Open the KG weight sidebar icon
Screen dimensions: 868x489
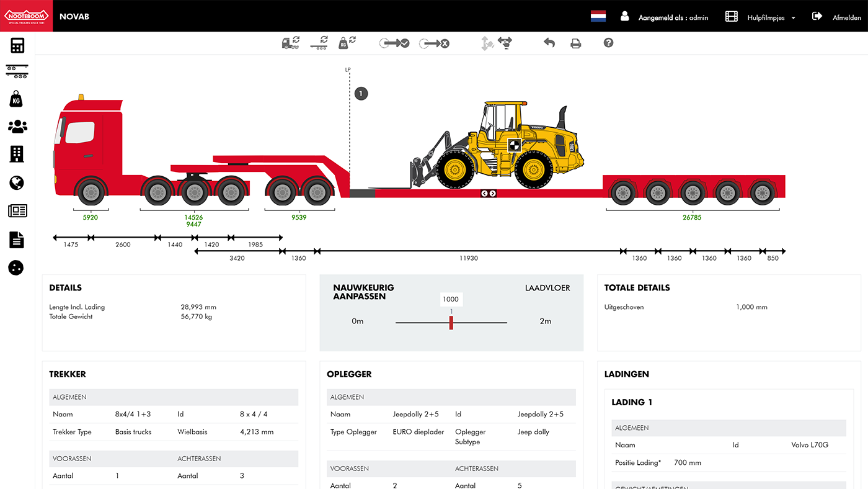[17, 99]
